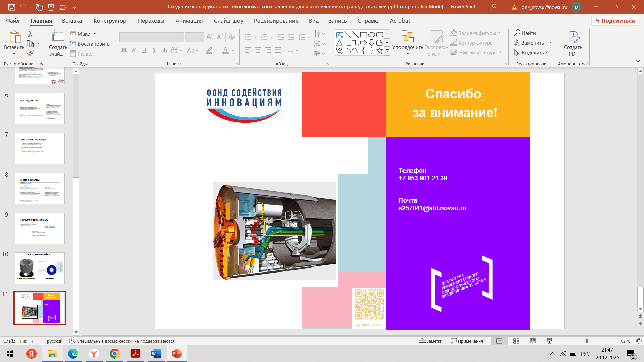Start slideshow from beginning icon
Viewport: 644px width, 362px height.
tap(51, 7)
